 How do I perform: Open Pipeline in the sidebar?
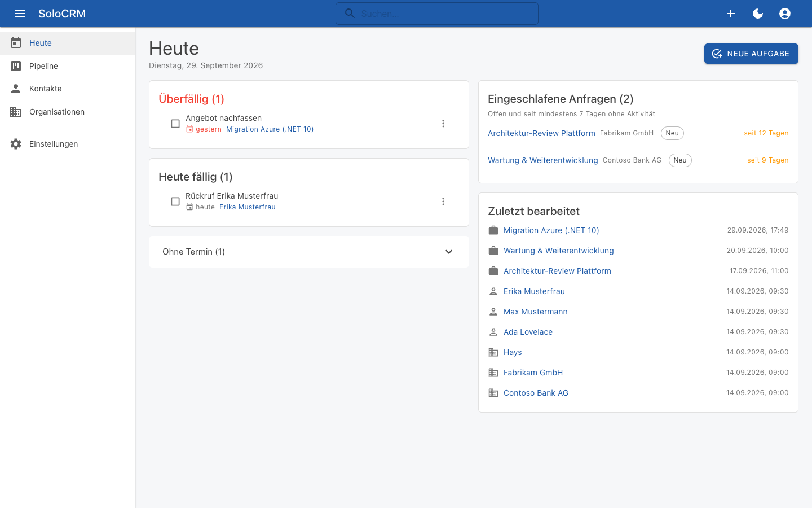pyautogui.click(x=68, y=66)
